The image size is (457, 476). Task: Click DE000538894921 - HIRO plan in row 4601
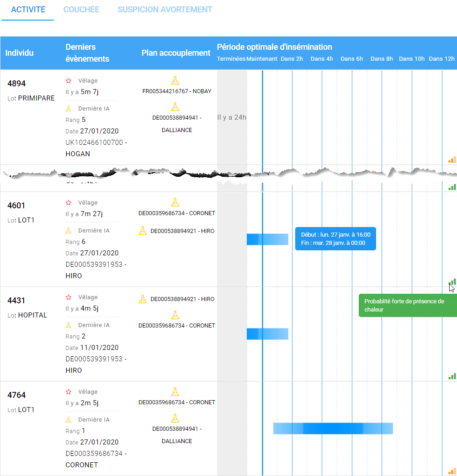(x=182, y=231)
